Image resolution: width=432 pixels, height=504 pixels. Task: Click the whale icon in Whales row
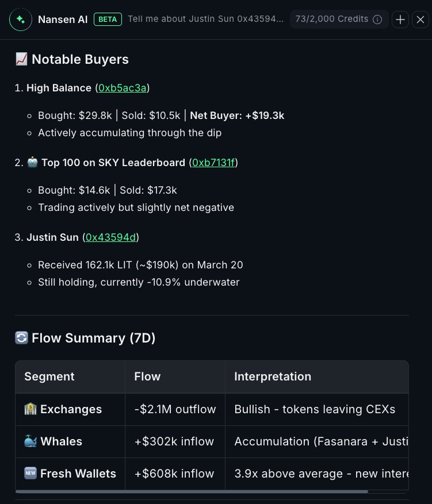(30, 441)
